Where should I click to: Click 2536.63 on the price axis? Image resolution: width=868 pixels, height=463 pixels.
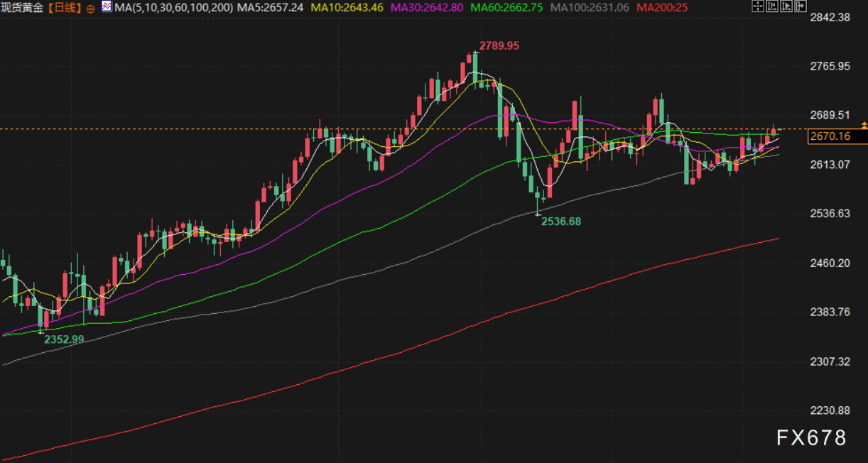[x=830, y=214]
